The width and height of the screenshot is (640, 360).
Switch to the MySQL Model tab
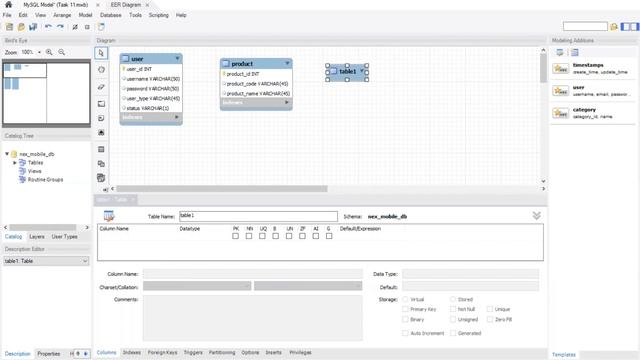56,5
